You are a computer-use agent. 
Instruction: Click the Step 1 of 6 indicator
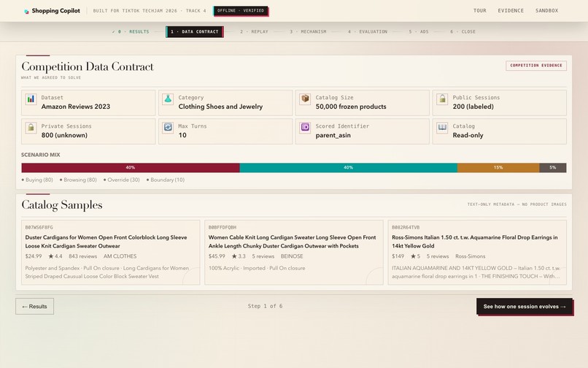tap(265, 307)
